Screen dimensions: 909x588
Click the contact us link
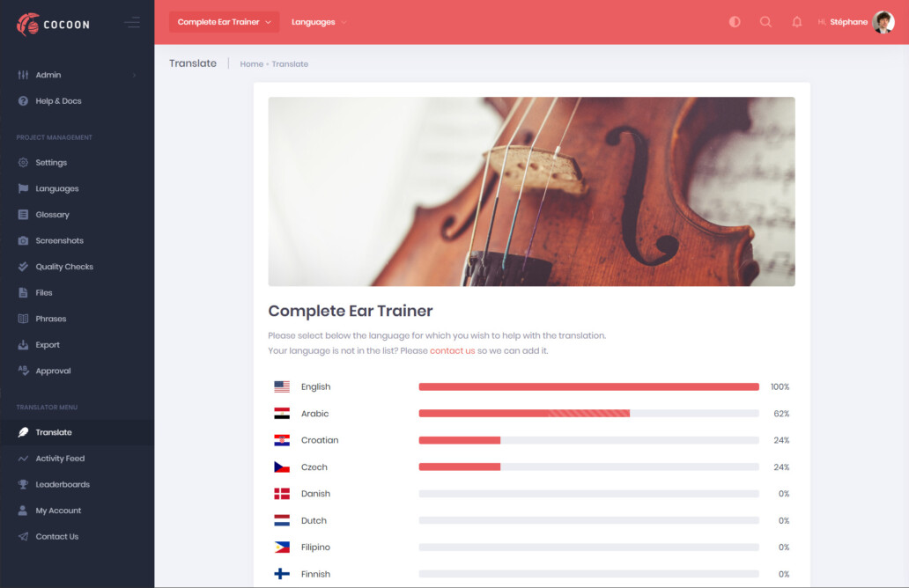[453, 350]
